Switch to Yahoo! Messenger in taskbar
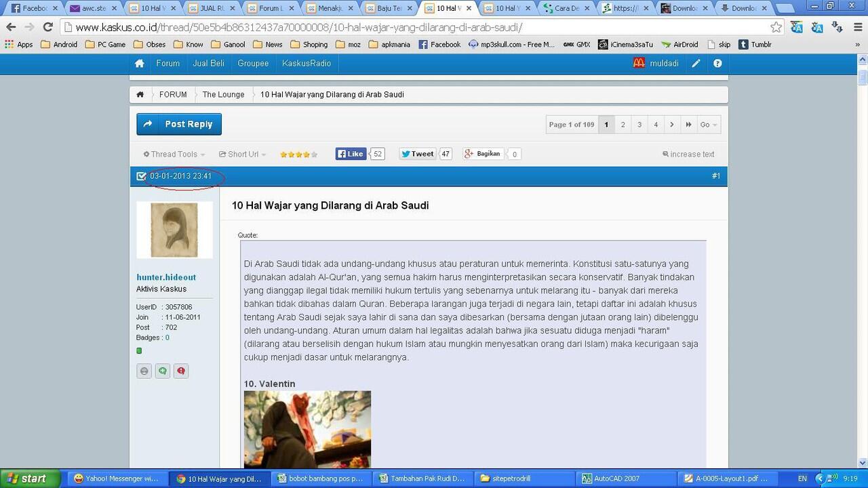Image resolution: width=868 pixels, height=488 pixels. point(117,479)
